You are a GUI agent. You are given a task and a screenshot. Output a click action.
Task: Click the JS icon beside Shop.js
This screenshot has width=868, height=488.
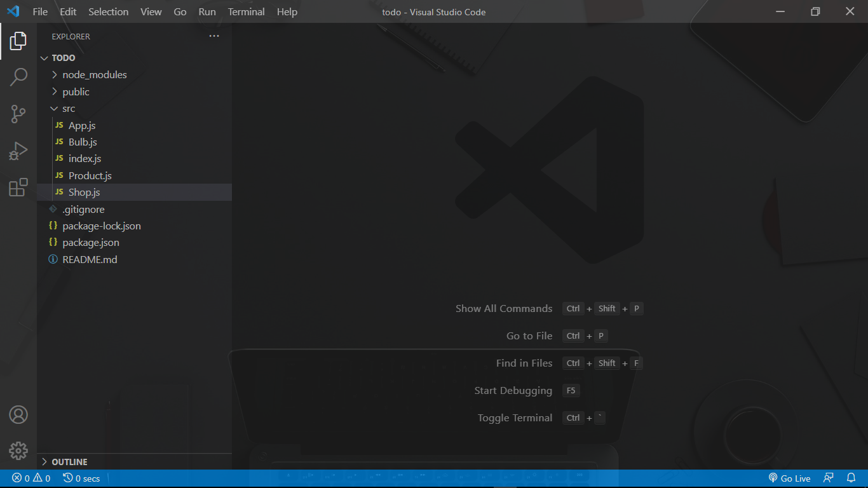point(59,193)
